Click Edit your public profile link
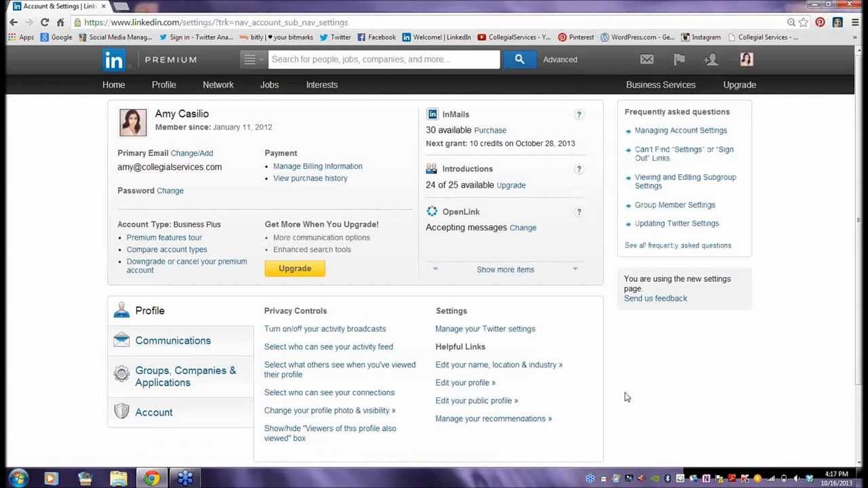This screenshot has height=488, width=868. [x=477, y=401]
